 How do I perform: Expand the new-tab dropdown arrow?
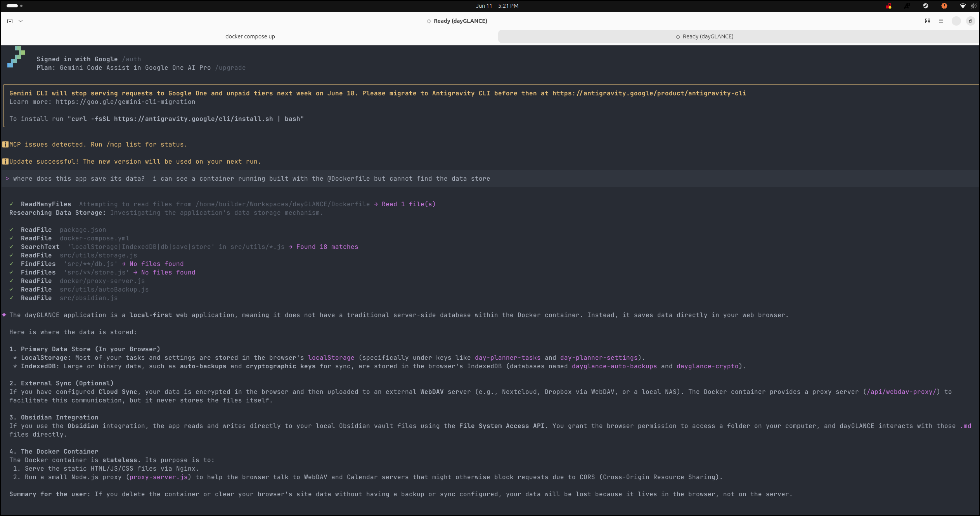21,21
